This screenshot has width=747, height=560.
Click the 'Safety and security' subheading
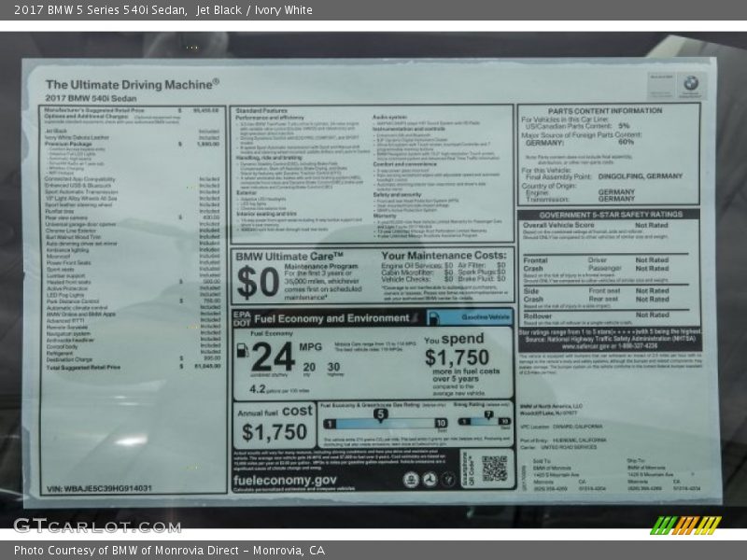point(397,194)
